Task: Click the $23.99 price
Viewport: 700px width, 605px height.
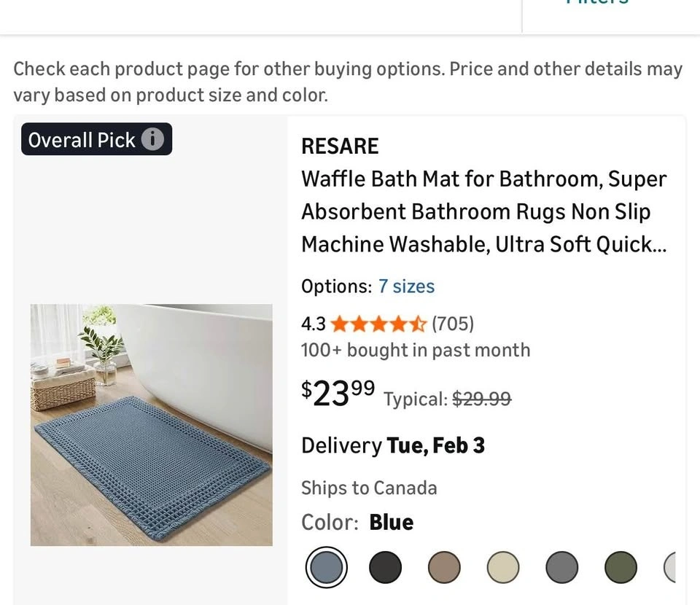Action: 338,394
